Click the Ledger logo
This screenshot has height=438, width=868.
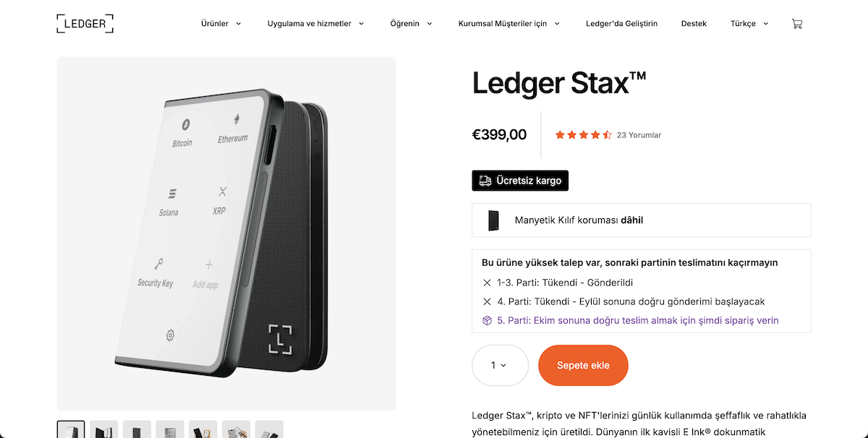pos(85,22)
